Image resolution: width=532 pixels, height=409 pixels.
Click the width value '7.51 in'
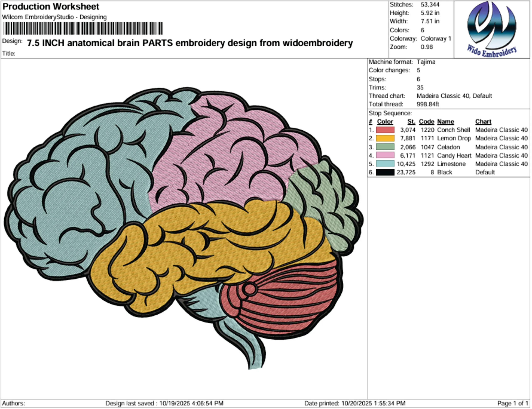tap(430, 21)
